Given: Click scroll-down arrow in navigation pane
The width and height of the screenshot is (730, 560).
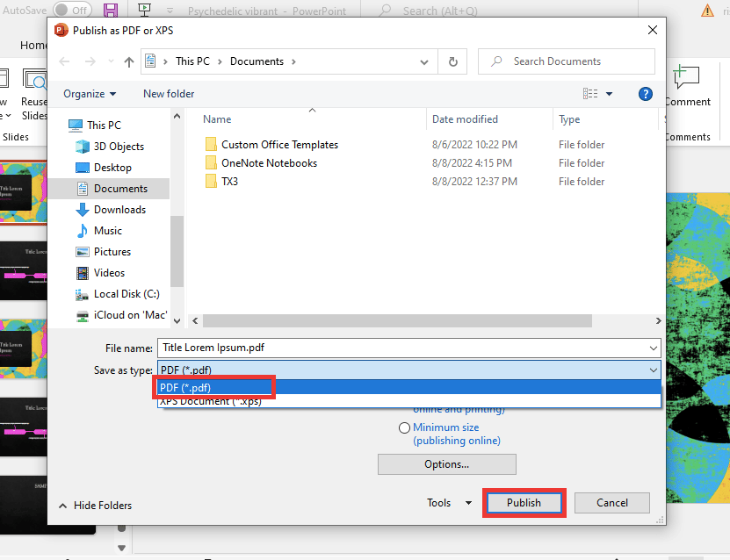Looking at the screenshot, I should point(177,320).
